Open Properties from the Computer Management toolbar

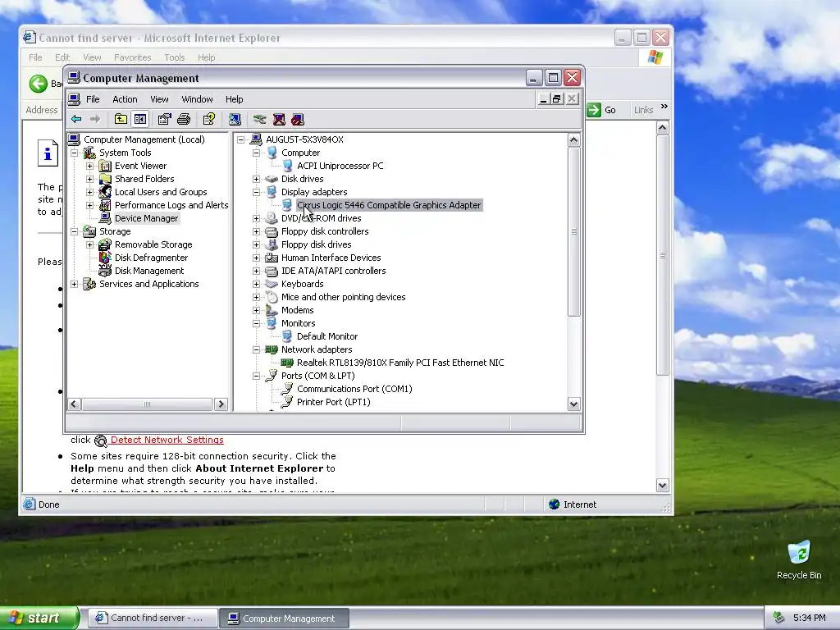pyautogui.click(x=164, y=119)
